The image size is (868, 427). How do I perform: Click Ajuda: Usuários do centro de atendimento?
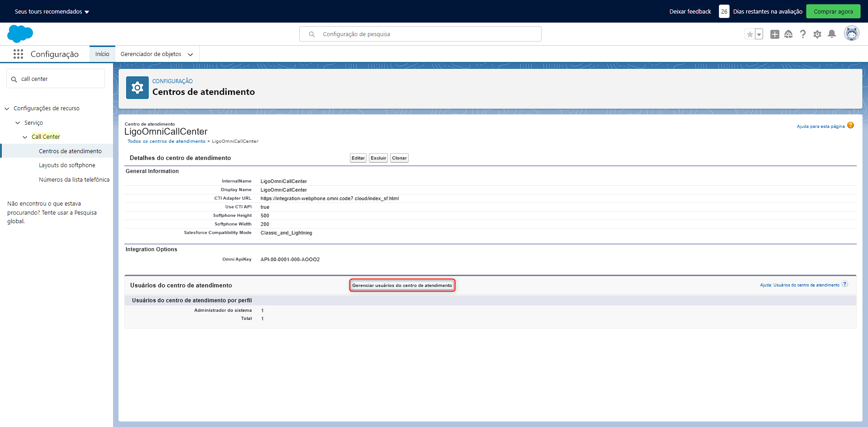tap(799, 285)
